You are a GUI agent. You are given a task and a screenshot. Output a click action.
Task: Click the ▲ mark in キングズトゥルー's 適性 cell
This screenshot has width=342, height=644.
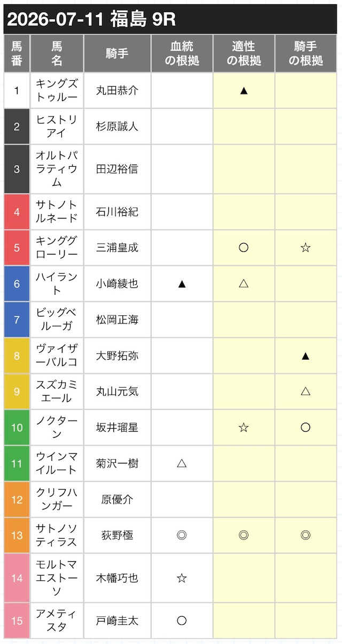(x=244, y=90)
